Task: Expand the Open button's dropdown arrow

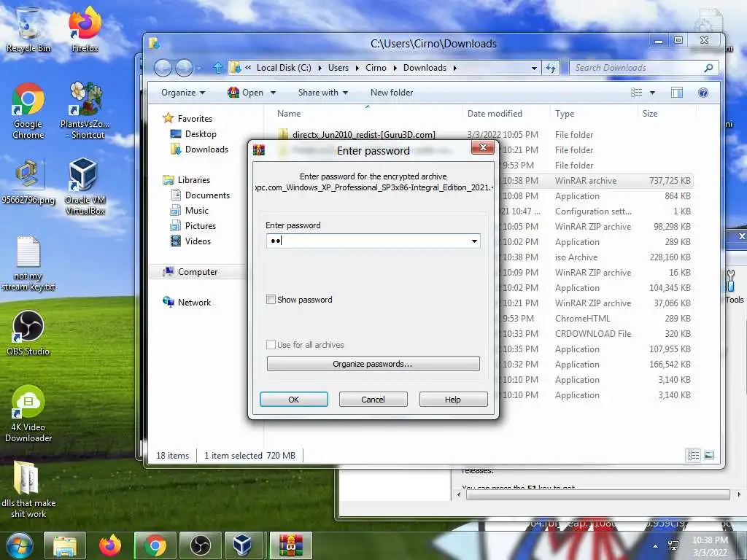Action: pyautogui.click(x=273, y=93)
